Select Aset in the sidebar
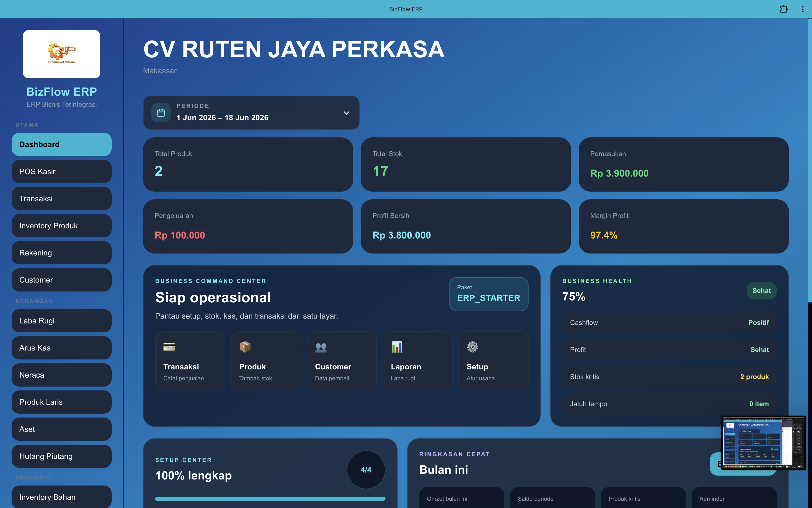The width and height of the screenshot is (812, 508). click(61, 429)
